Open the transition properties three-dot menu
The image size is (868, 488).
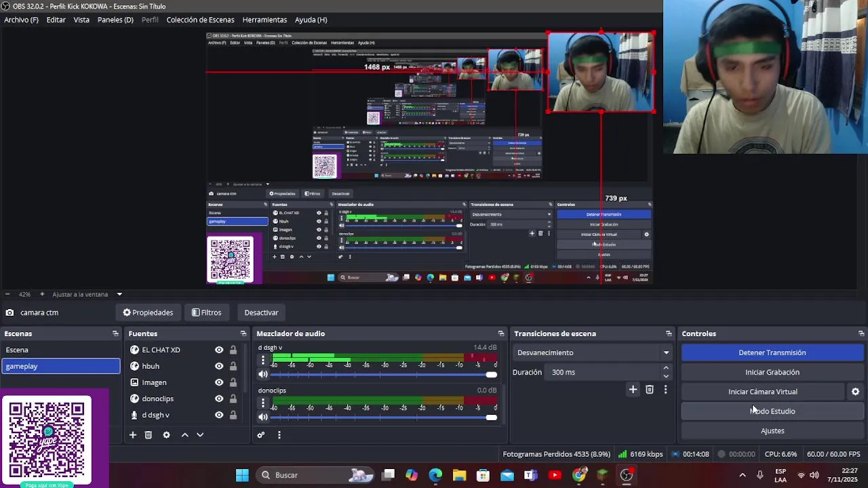(x=665, y=389)
